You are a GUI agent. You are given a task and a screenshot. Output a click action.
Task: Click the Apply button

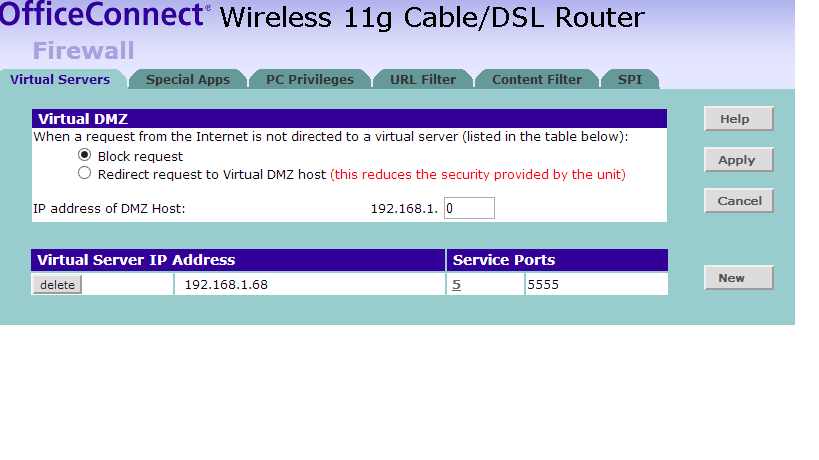pyautogui.click(x=737, y=160)
